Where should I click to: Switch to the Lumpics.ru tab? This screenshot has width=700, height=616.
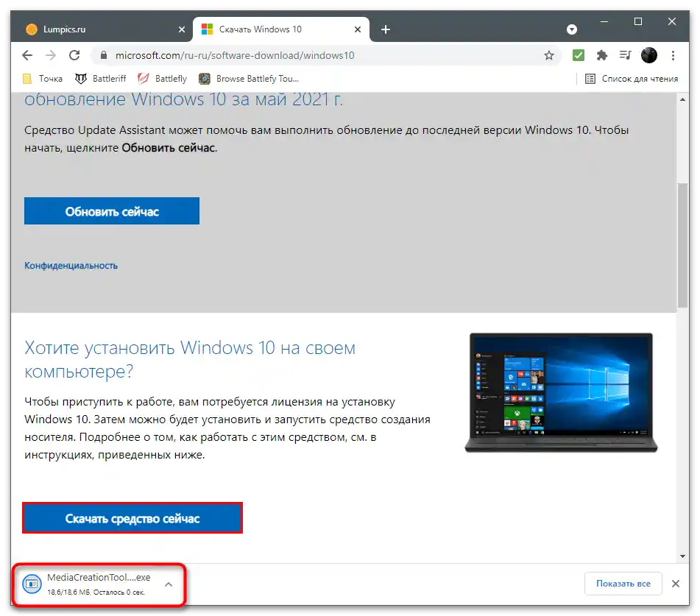point(101,29)
